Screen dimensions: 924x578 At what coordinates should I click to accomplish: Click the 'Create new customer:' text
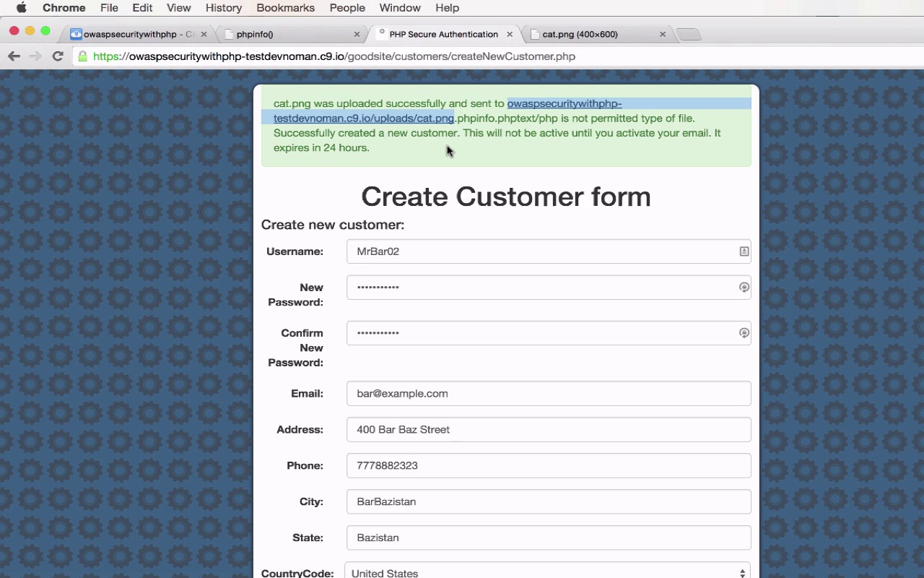(x=333, y=225)
